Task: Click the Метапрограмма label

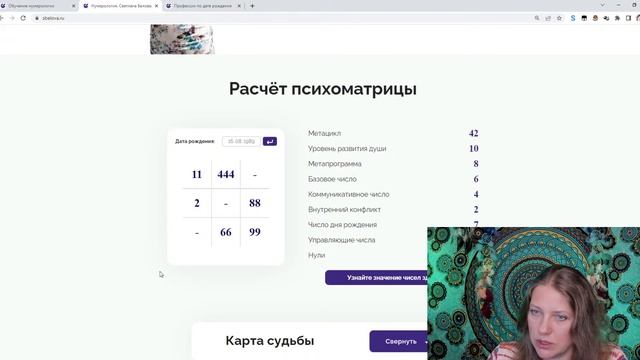Action: click(335, 164)
